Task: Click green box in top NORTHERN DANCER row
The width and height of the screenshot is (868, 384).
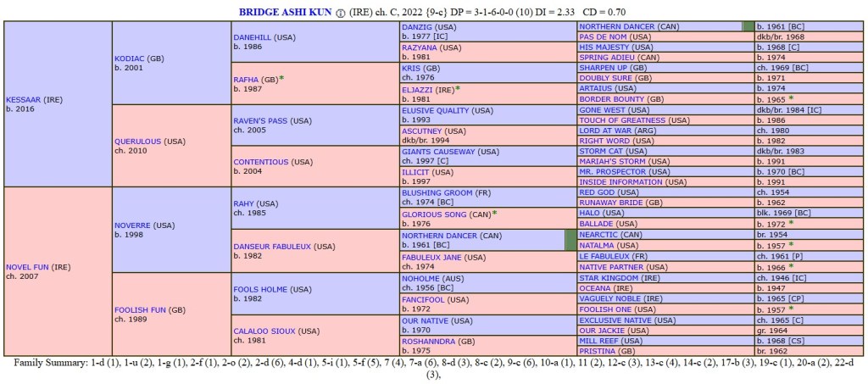Action: tap(748, 26)
